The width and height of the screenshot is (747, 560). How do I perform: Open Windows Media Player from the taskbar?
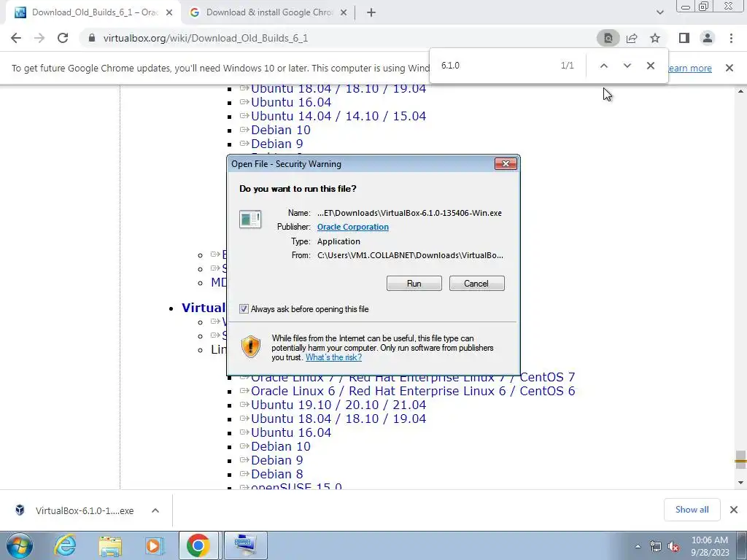coord(155,545)
